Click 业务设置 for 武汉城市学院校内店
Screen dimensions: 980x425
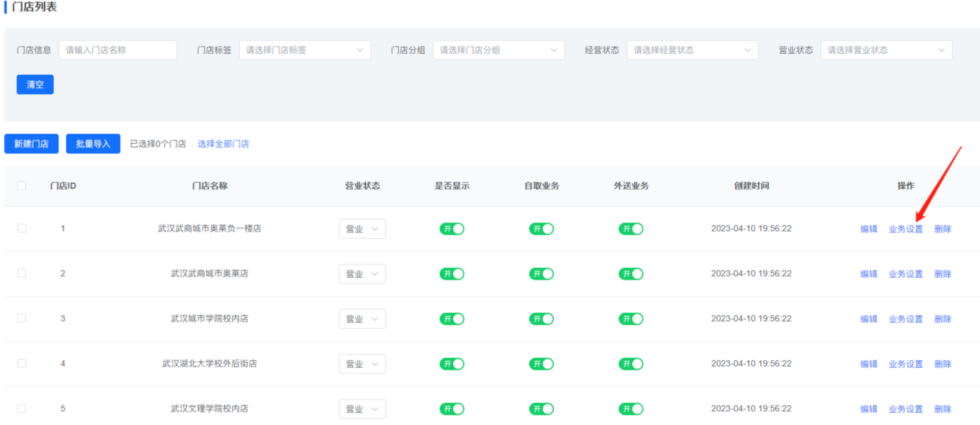tap(906, 319)
